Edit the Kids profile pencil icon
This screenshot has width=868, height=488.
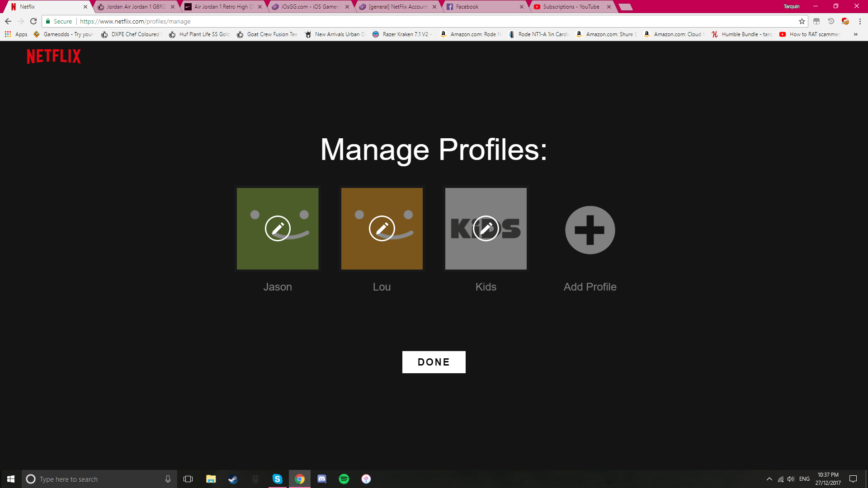486,229
